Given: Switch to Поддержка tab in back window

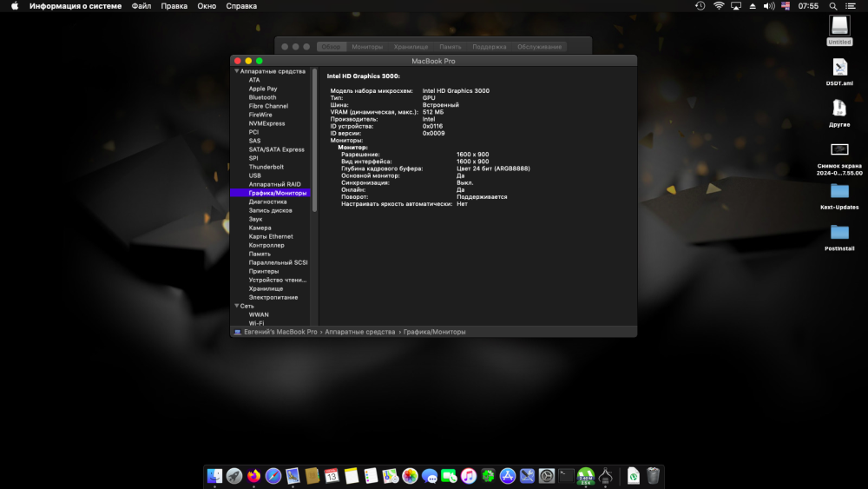Looking at the screenshot, I should click(x=490, y=47).
